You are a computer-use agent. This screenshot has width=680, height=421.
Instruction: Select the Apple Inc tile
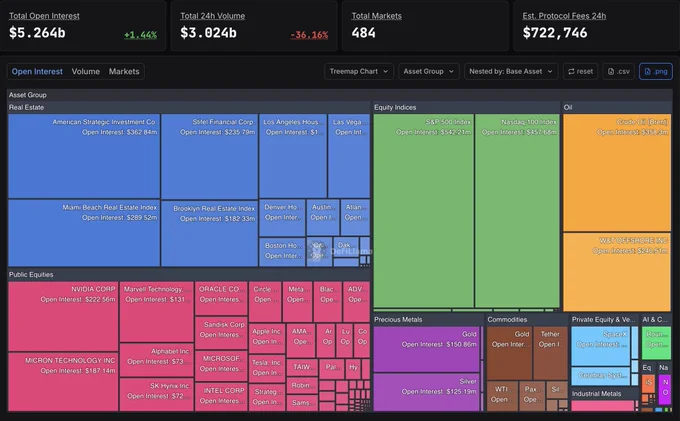[x=267, y=339]
